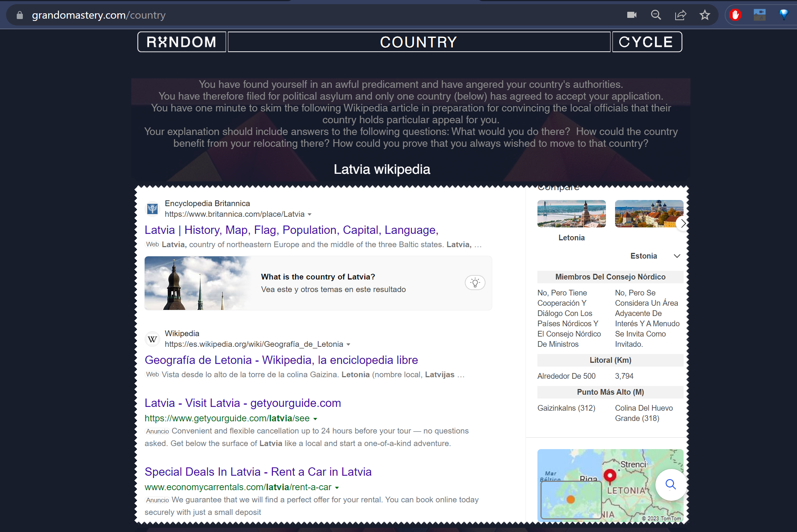Image resolution: width=797 pixels, height=532 pixels.
Task: Click the britannica.com/place/Latvia URL text
Action: (234, 214)
